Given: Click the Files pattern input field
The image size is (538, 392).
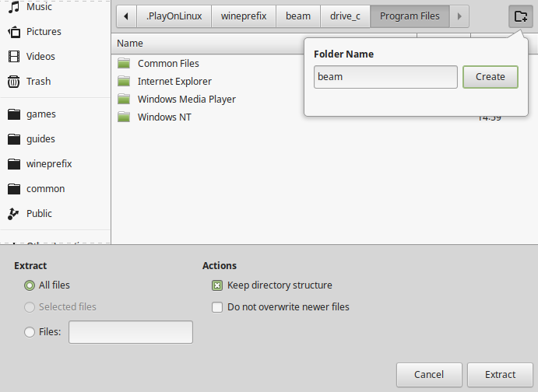Looking at the screenshot, I should click(x=131, y=331).
